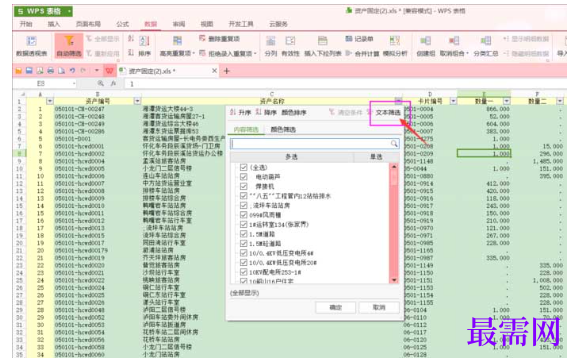Click 插入下拉列表 insert dropdown list
This screenshot has width=579, height=363.
pyautogui.click(x=323, y=46)
